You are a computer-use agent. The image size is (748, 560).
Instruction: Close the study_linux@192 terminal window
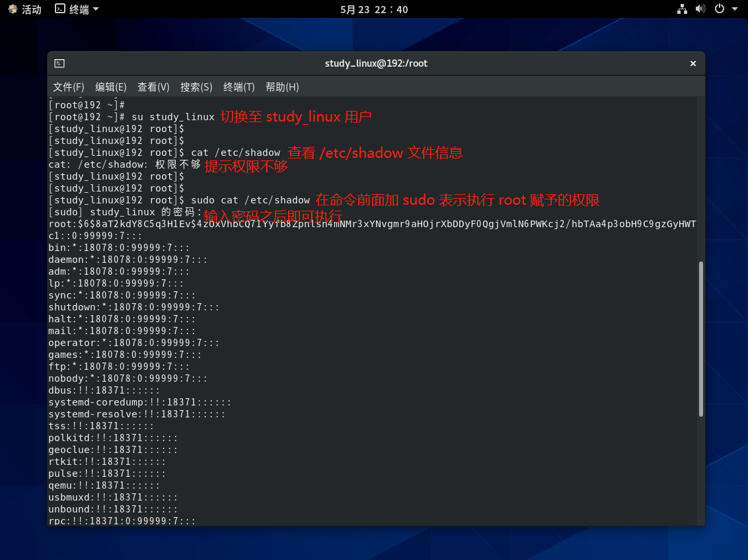692,63
